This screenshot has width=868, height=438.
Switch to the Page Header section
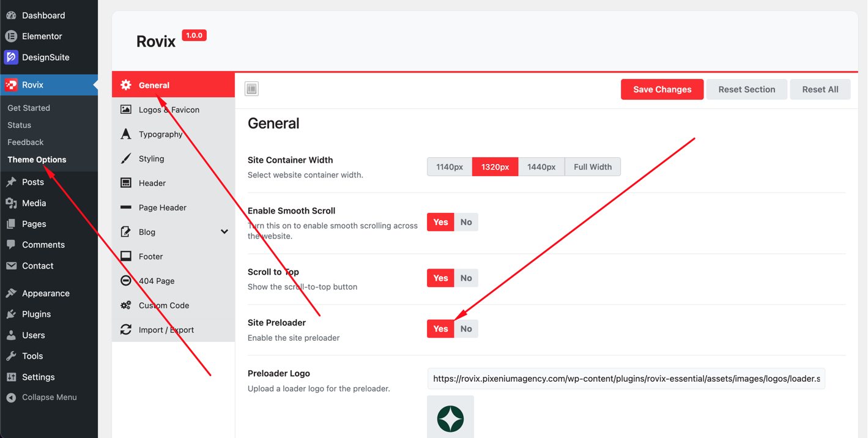coord(174,207)
